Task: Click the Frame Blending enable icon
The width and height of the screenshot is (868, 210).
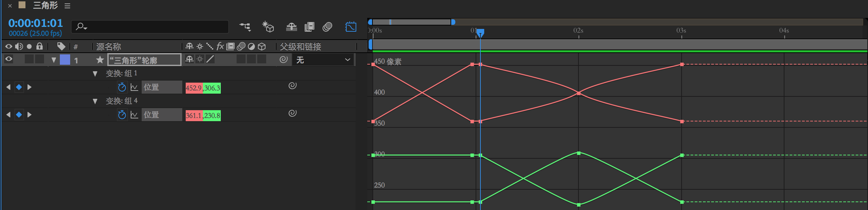Action: pos(310,27)
